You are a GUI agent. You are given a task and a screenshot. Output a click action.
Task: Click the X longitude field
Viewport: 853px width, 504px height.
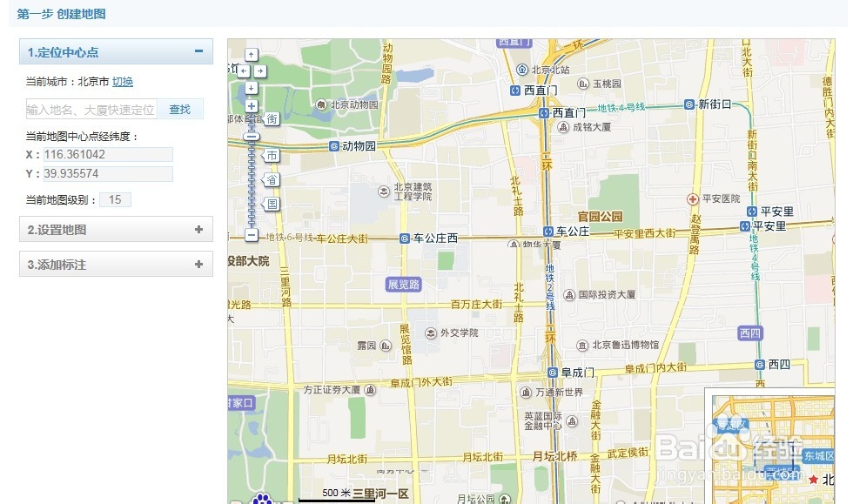pyautogui.click(x=108, y=155)
